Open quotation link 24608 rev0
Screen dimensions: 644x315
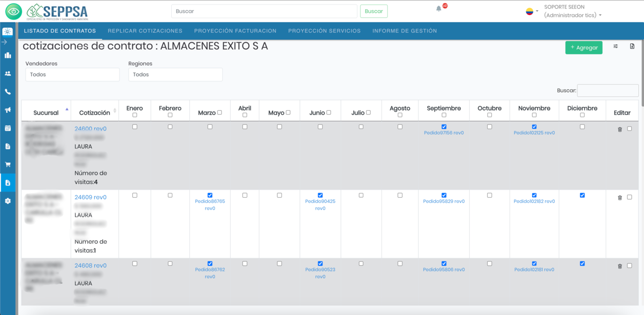click(x=91, y=266)
